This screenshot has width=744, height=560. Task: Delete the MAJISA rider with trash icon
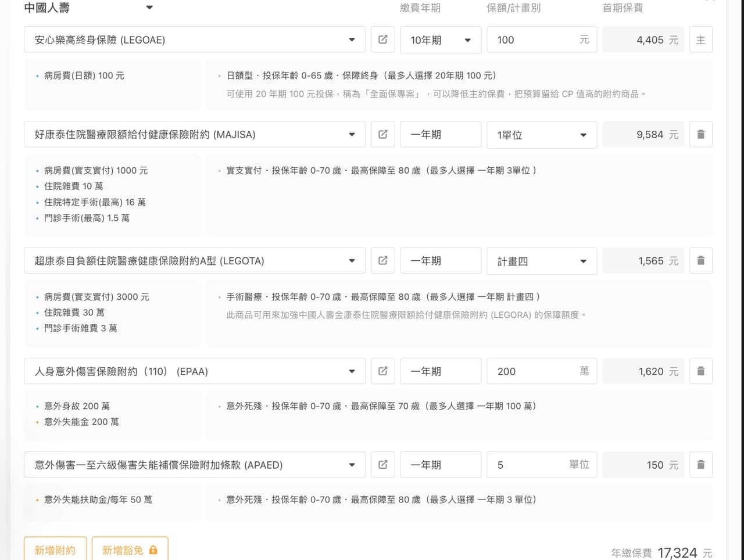[x=700, y=134]
